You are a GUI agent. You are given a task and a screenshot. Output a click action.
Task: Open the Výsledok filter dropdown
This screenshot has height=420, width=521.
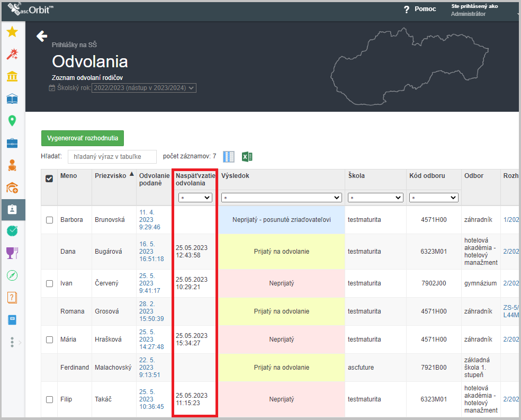[282, 198]
